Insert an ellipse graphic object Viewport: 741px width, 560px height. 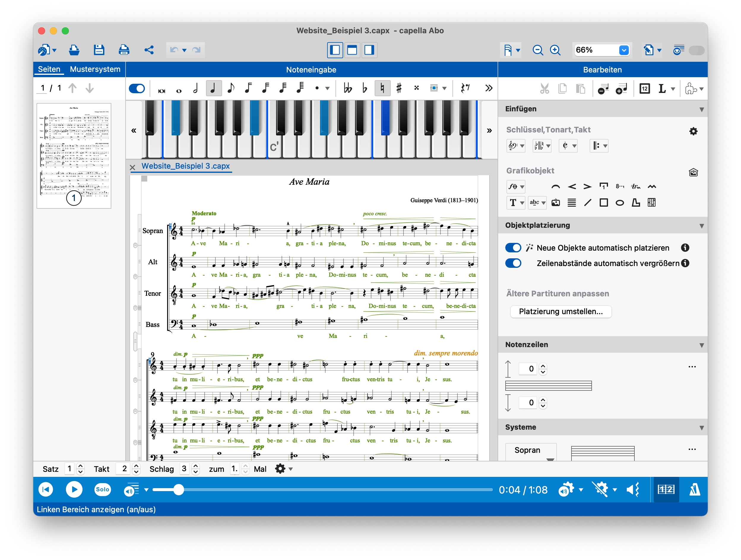tap(620, 203)
